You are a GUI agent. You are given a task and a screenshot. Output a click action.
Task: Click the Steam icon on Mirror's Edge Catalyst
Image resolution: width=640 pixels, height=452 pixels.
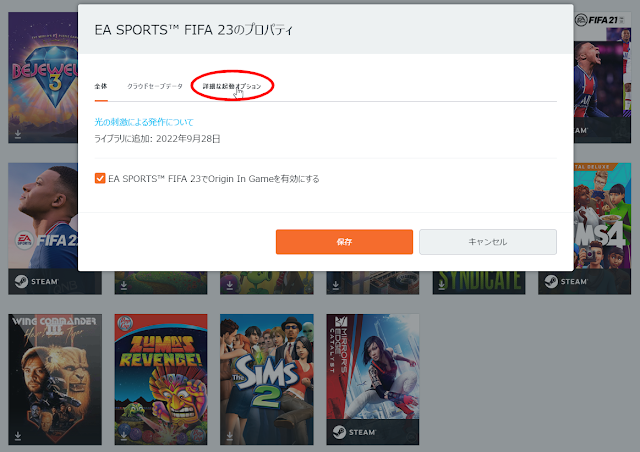pyautogui.click(x=339, y=432)
